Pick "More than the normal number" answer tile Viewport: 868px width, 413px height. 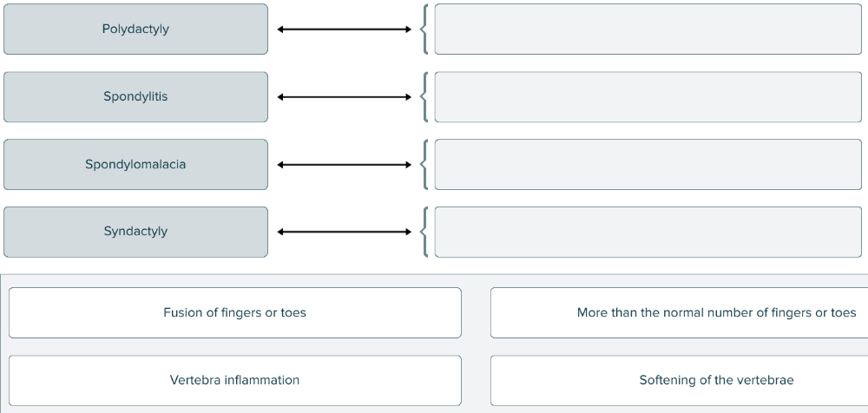[x=679, y=313]
